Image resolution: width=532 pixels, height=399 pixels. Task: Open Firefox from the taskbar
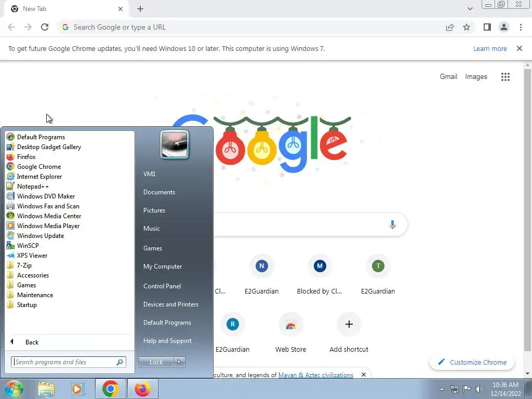coord(142,389)
